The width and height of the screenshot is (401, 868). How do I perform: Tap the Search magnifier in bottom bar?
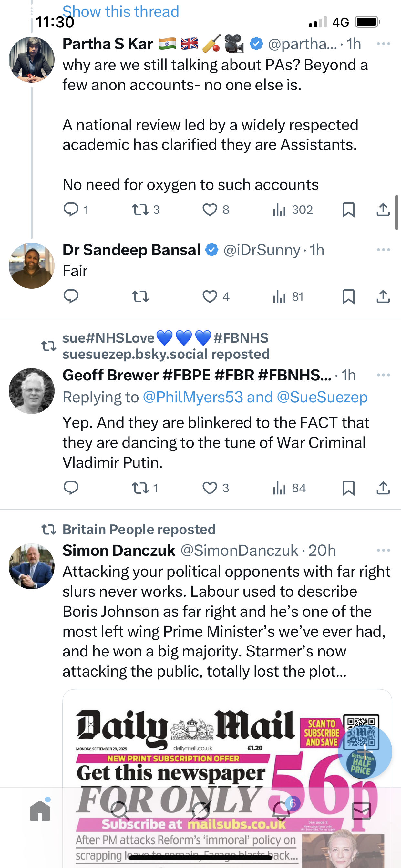[120, 811]
